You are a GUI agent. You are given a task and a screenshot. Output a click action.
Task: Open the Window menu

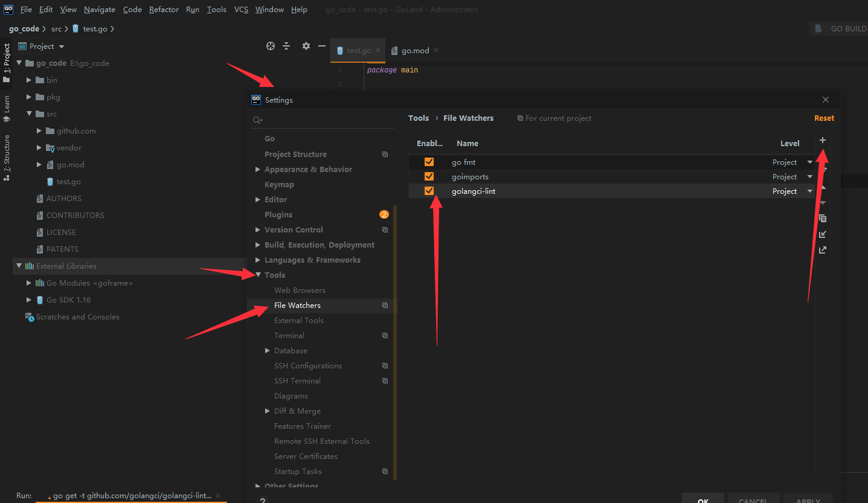point(269,9)
